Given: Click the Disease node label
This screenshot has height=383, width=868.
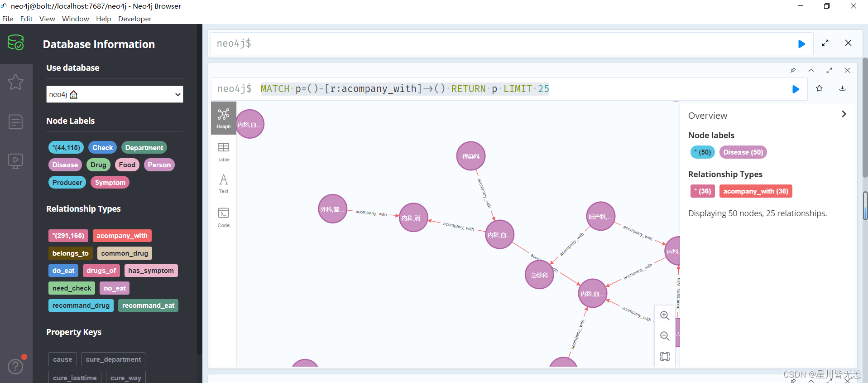Looking at the screenshot, I should (65, 165).
